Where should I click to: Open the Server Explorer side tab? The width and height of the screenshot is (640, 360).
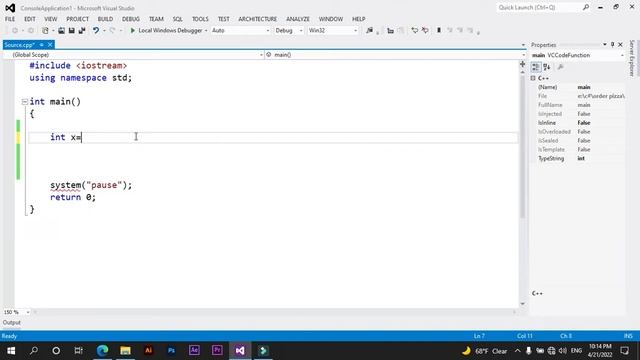(632, 58)
